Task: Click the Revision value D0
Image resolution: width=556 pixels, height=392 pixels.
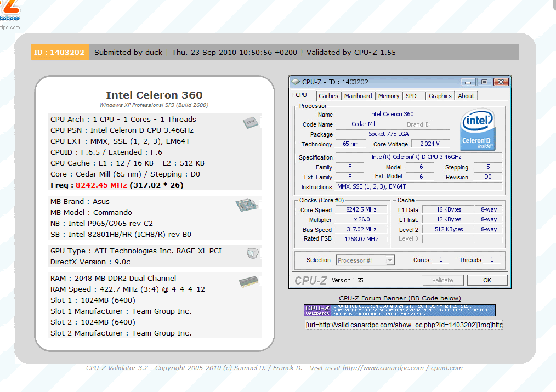Action: point(488,177)
